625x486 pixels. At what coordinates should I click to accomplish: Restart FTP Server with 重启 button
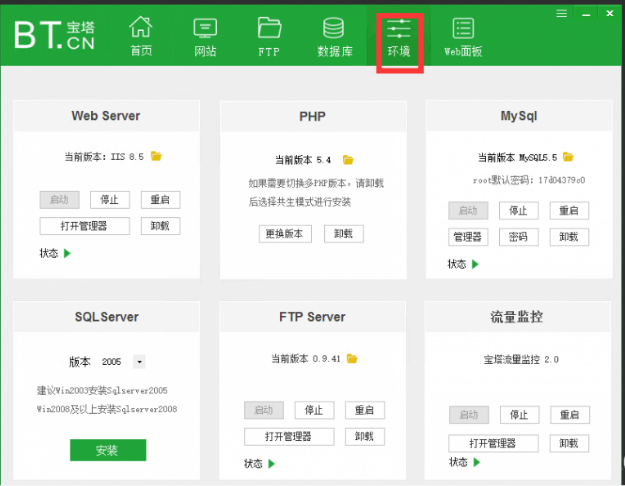pyautogui.click(x=365, y=410)
